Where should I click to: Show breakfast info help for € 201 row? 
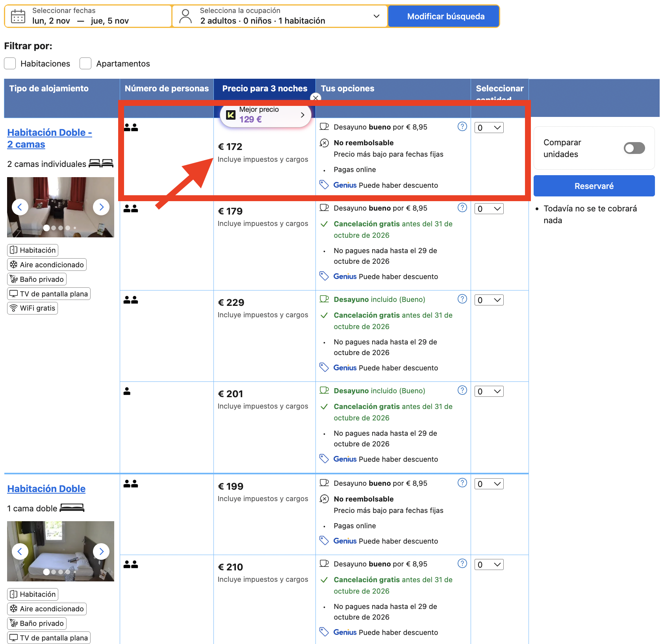[x=462, y=390]
